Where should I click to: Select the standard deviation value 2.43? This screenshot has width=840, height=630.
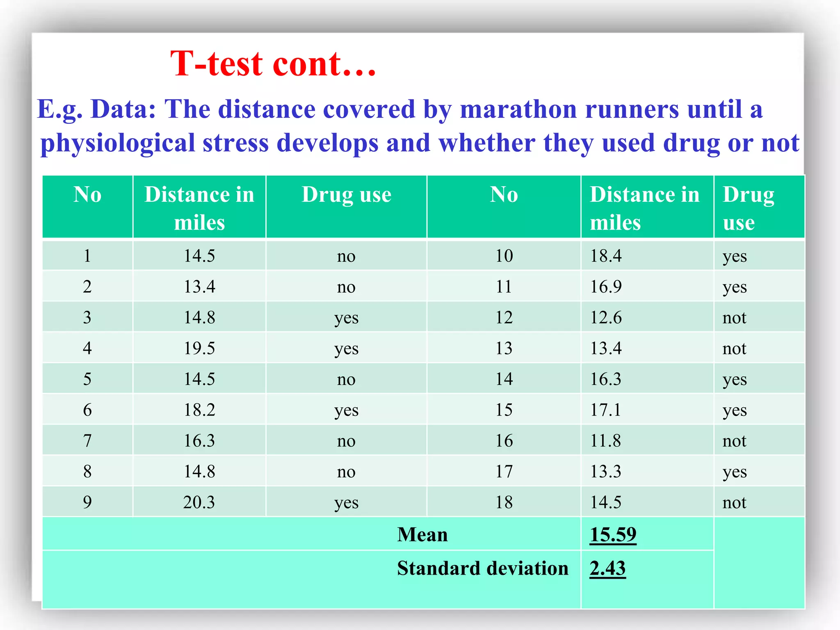[x=607, y=568]
